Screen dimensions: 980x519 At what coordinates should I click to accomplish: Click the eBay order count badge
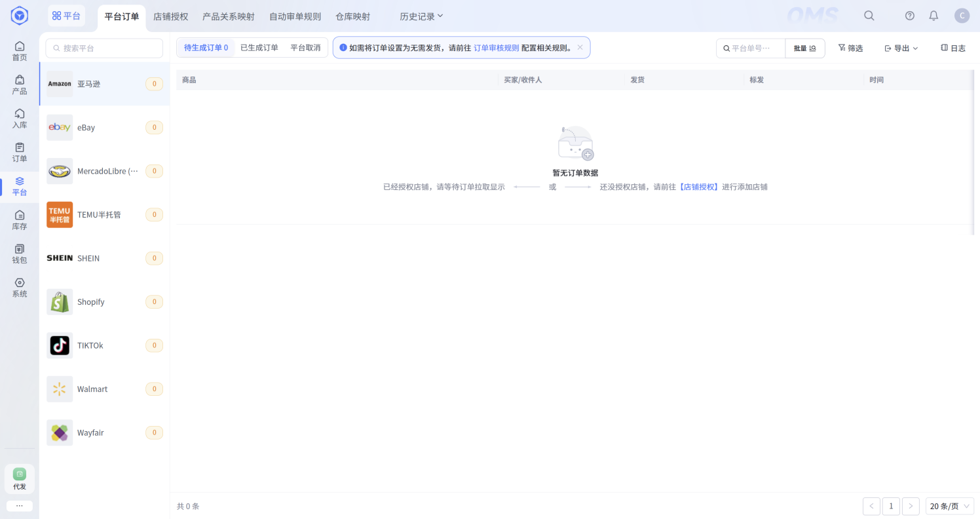pyautogui.click(x=154, y=127)
